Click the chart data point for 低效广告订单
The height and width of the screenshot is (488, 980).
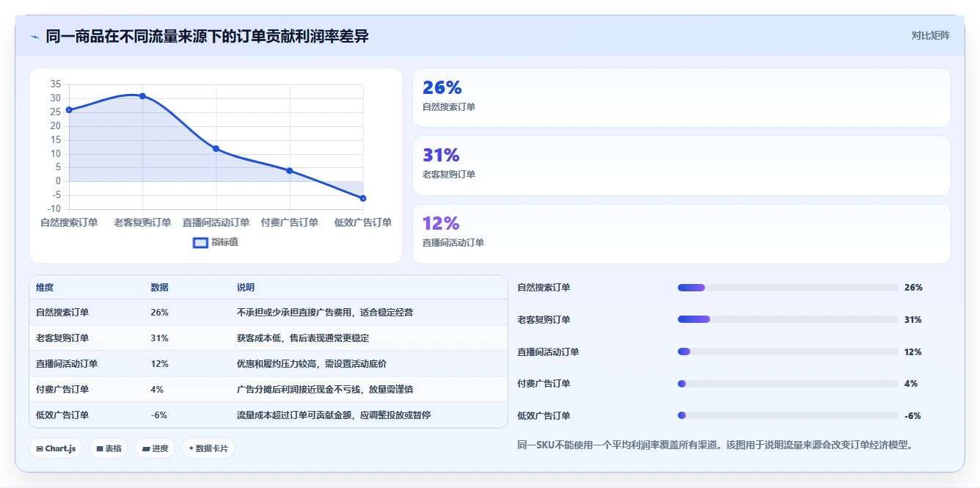coord(362,198)
